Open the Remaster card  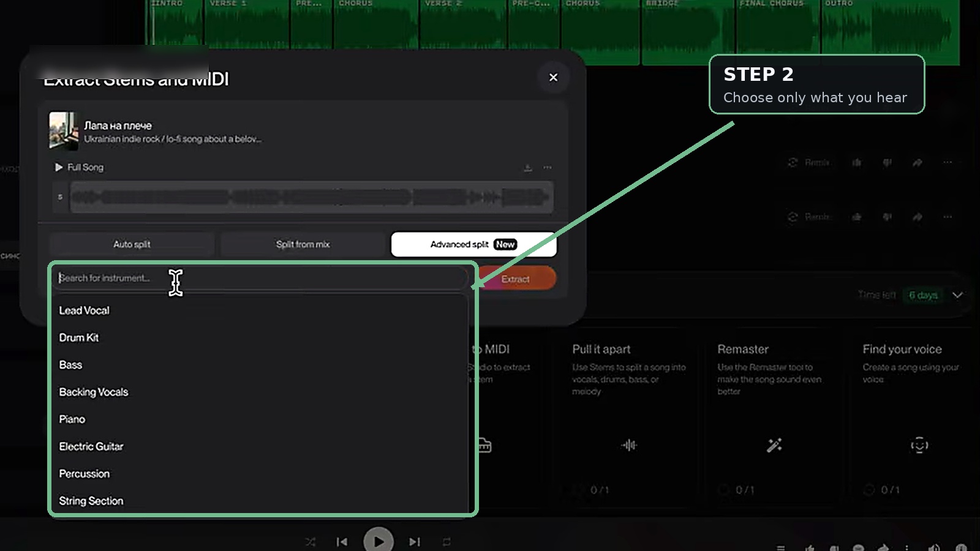(774, 419)
